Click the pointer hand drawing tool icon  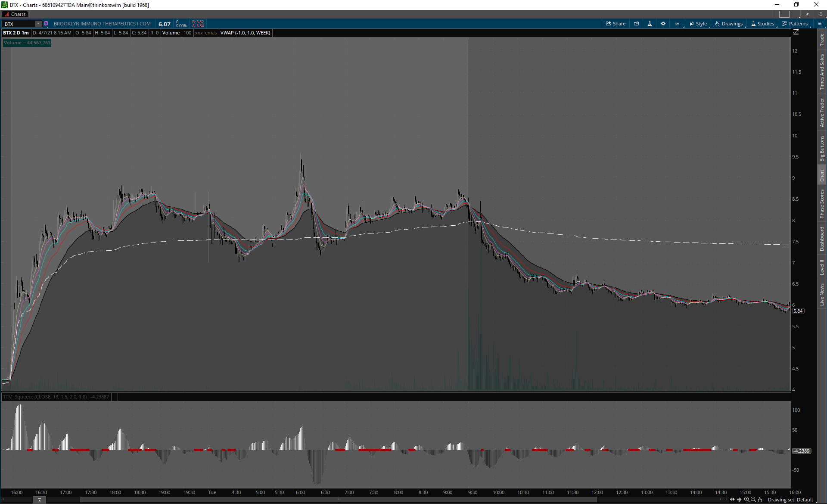tap(760, 500)
